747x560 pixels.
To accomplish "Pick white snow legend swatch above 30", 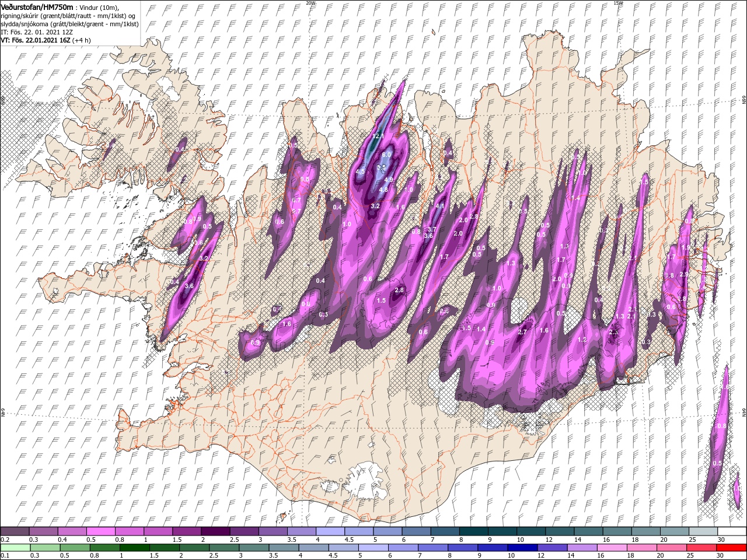I will 732,531.
